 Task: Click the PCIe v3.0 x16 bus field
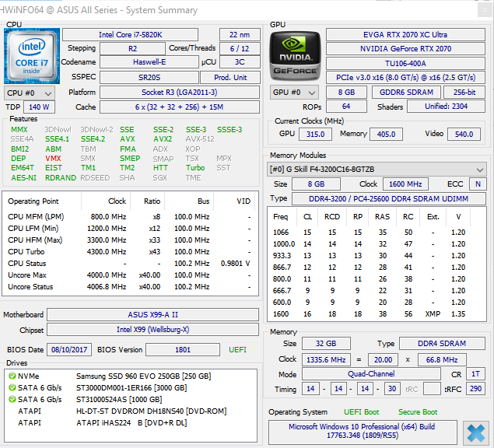pos(405,78)
